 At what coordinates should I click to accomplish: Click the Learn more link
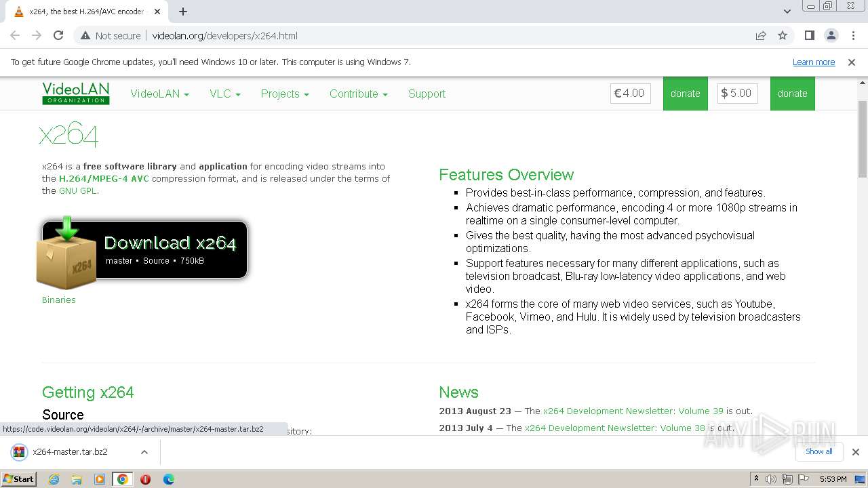click(x=814, y=62)
